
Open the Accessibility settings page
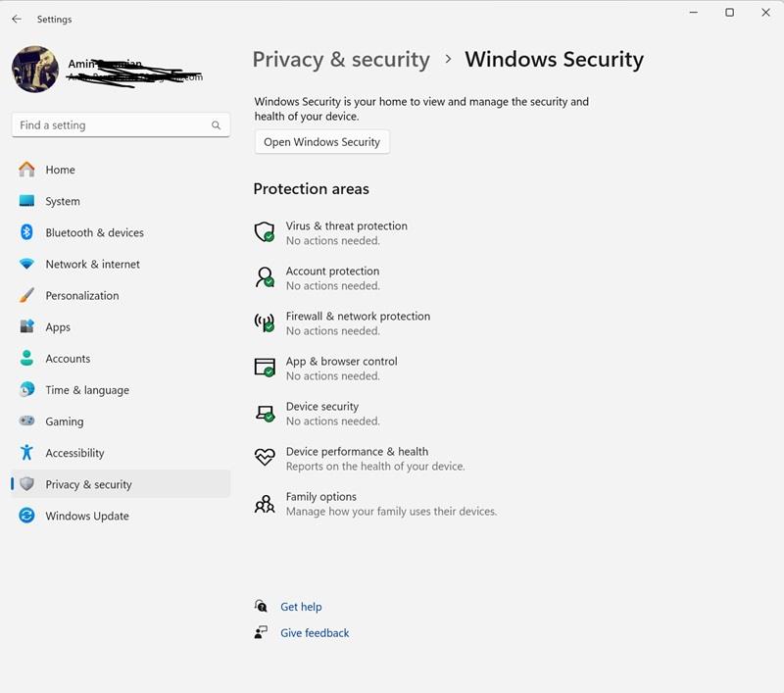(x=74, y=453)
